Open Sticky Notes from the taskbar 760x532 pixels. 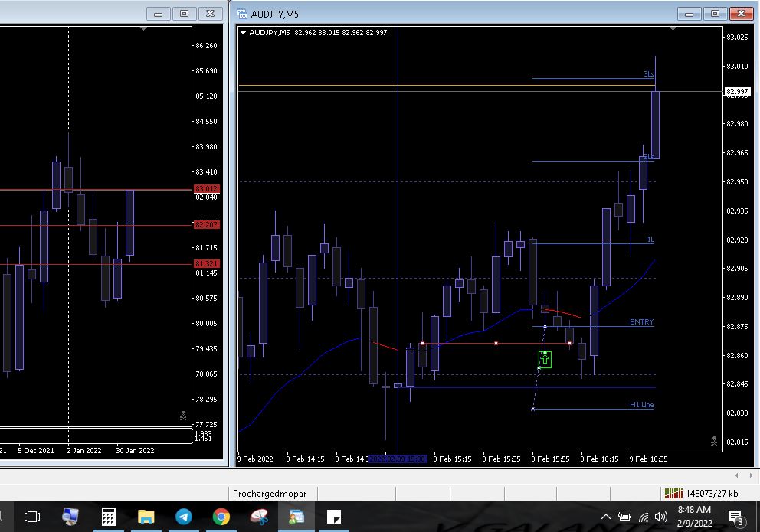[334, 517]
